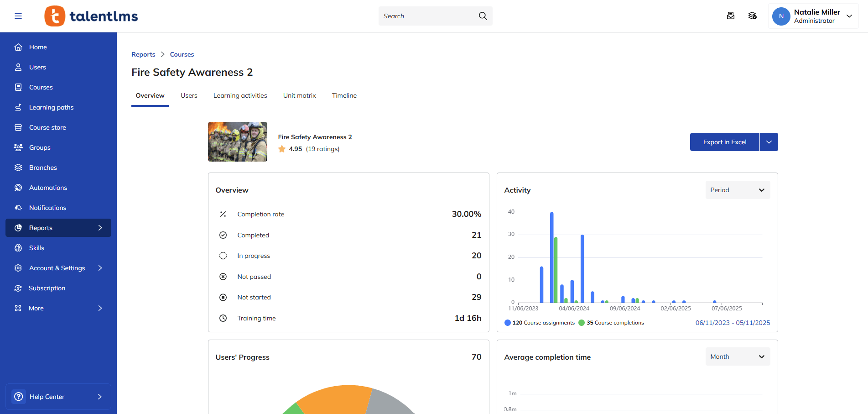The image size is (868, 414).
Task: Open the user profile dropdown for Natalie Miller
Action: 813,16
